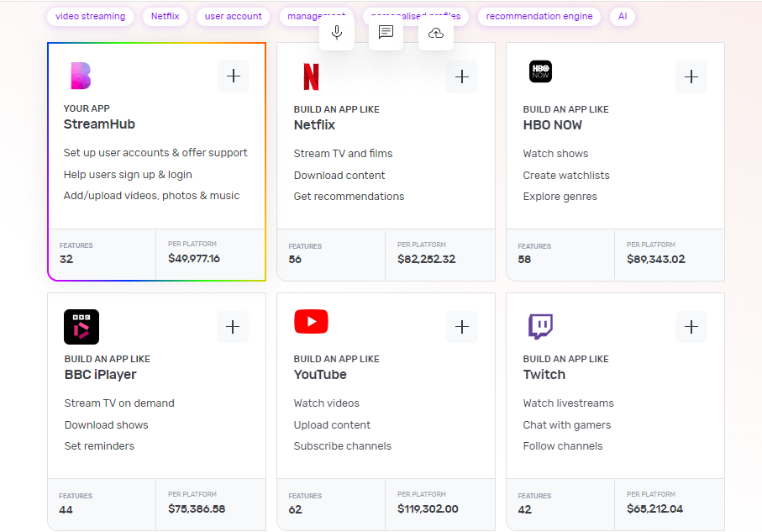Click Netflix price $82,252.32
762x532 pixels.
pos(427,259)
